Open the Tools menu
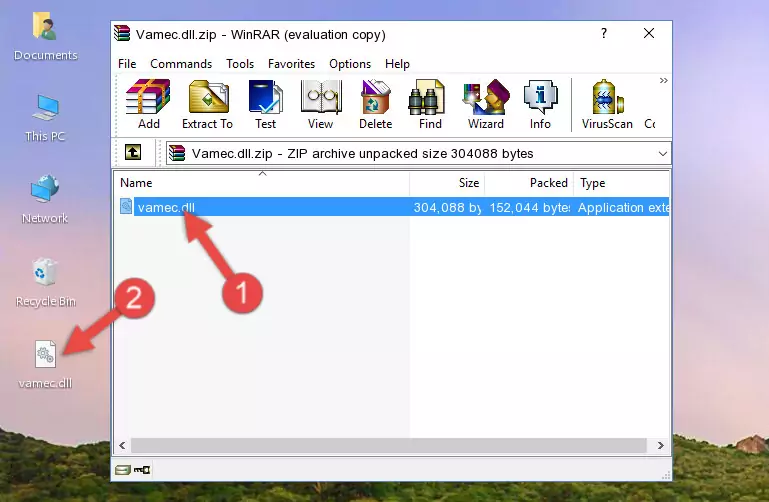 pyautogui.click(x=240, y=64)
